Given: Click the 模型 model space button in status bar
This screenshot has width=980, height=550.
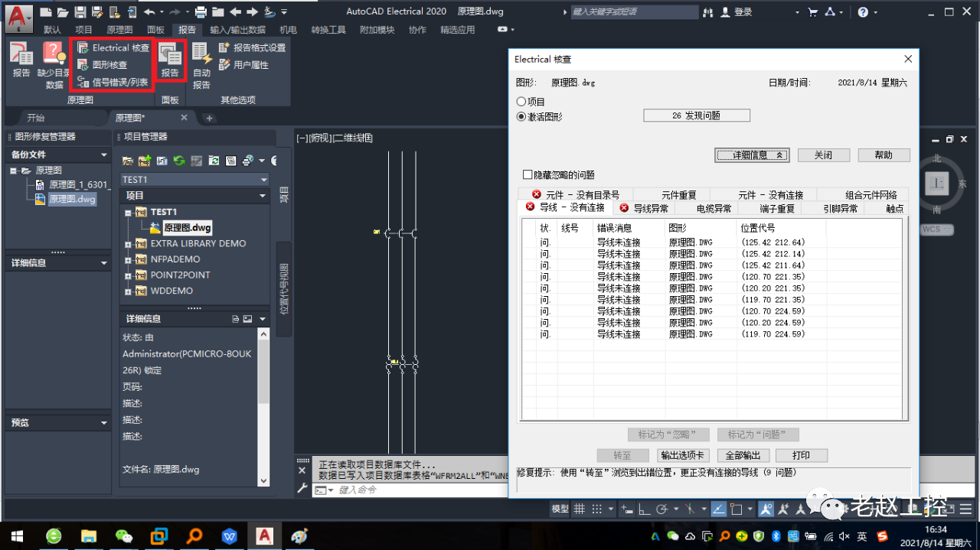Looking at the screenshot, I should point(560,509).
